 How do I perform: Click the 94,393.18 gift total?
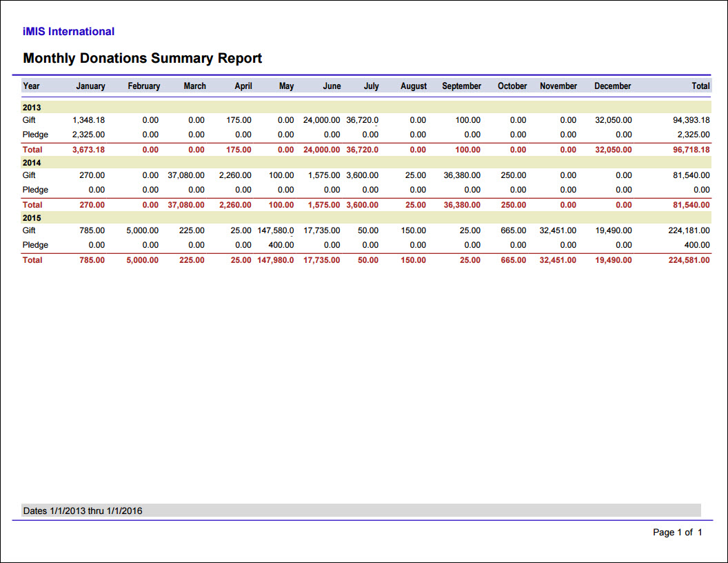(691, 120)
